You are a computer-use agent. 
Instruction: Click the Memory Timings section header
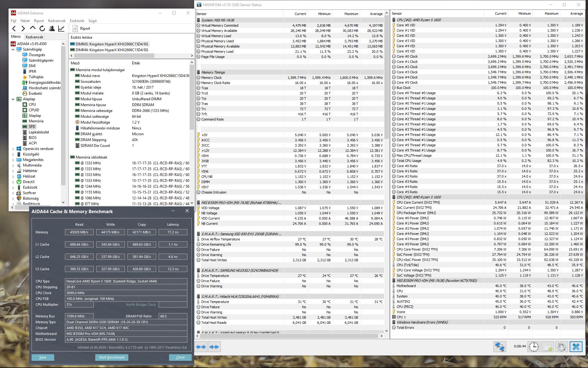click(x=290, y=72)
